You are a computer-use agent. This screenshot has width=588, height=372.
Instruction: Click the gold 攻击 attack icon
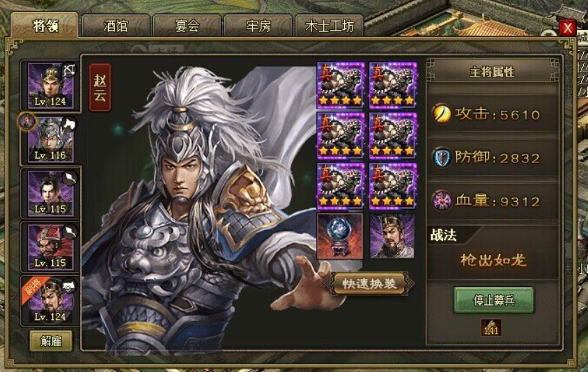pos(442,114)
